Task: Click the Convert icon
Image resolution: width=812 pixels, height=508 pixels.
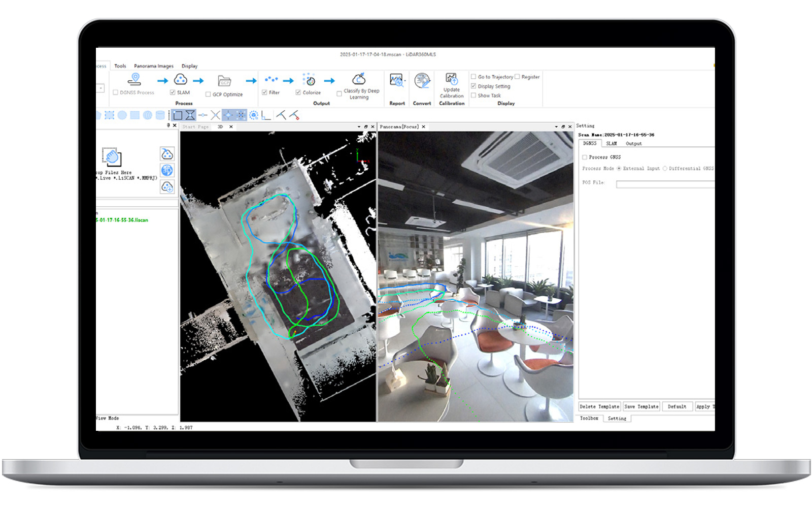Action: (422, 81)
